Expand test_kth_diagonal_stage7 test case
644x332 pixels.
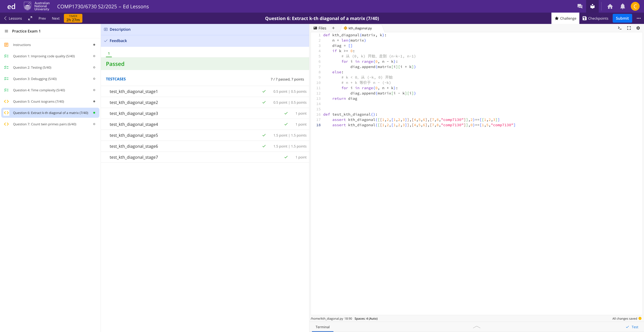(x=205, y=157)
